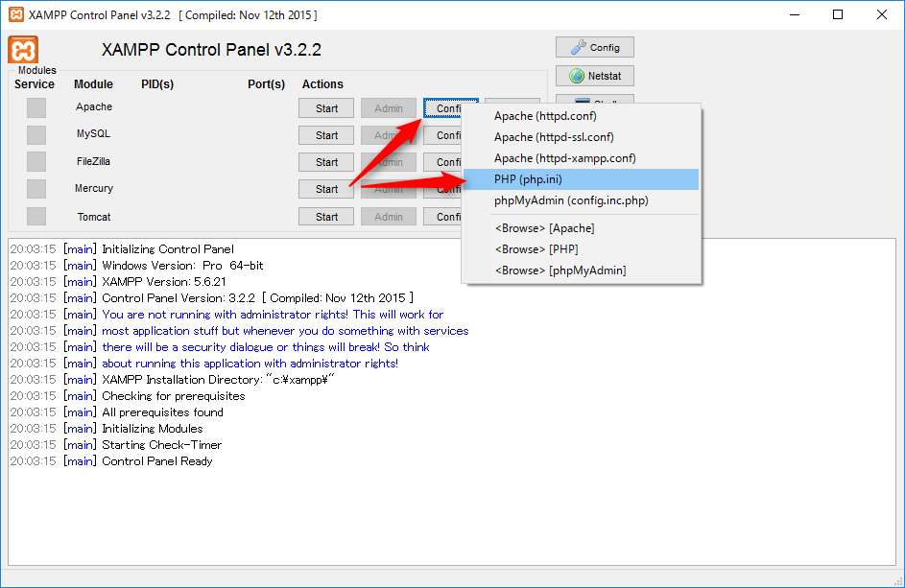
Task: Start the Tomcat module
Action: tap(326, 217)
